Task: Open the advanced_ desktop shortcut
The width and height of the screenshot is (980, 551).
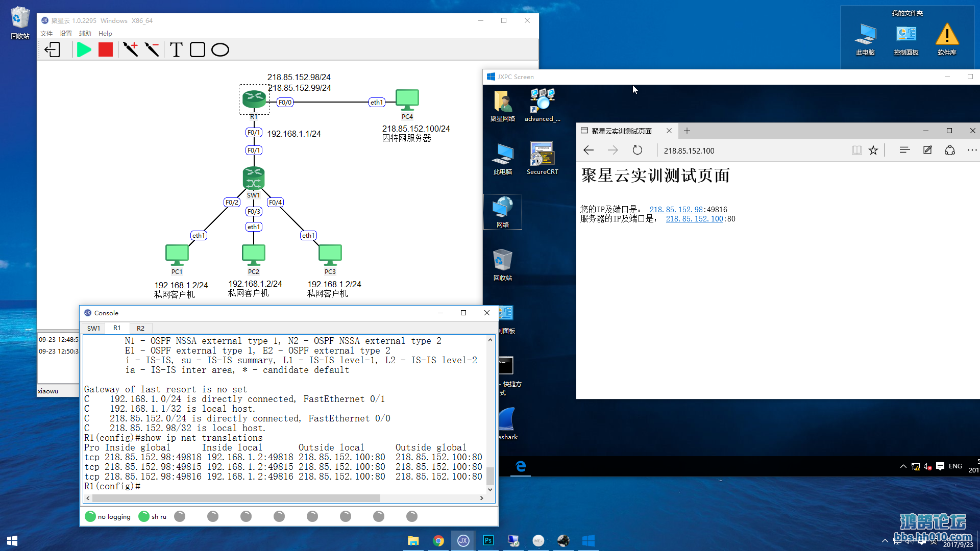Action: [x=542, y=106]
